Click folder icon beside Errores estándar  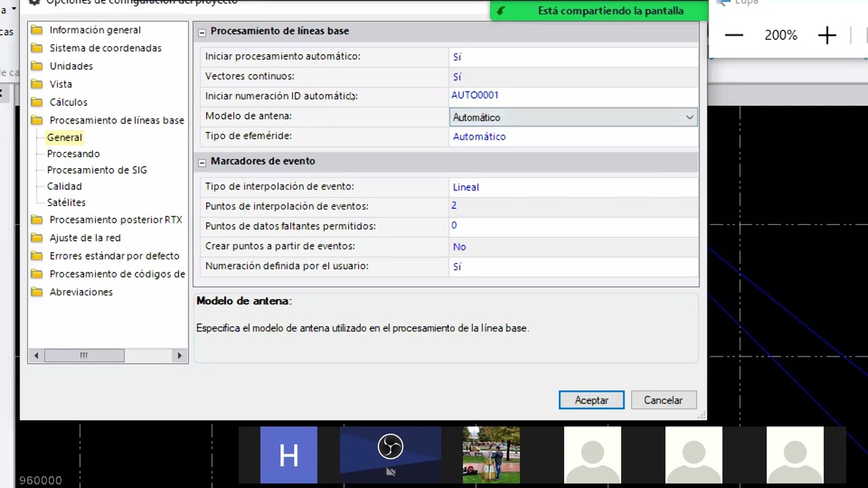(37, 256)
